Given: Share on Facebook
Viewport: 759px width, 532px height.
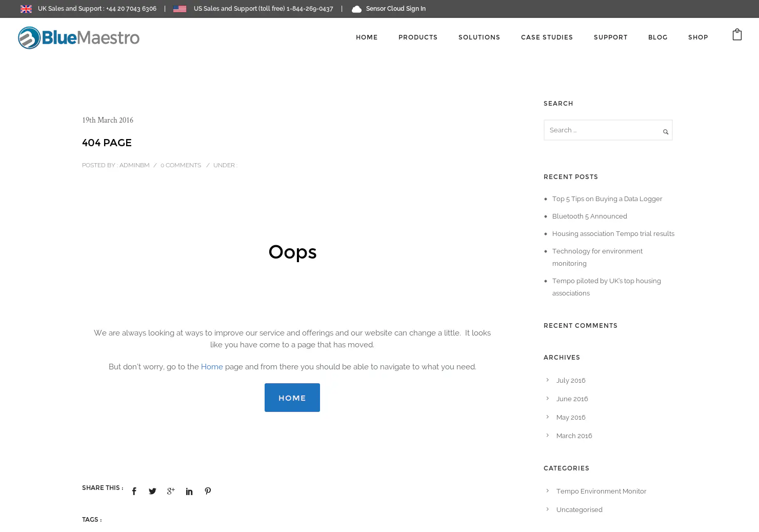Looking at the screenshot, I should tap(134, 491).
